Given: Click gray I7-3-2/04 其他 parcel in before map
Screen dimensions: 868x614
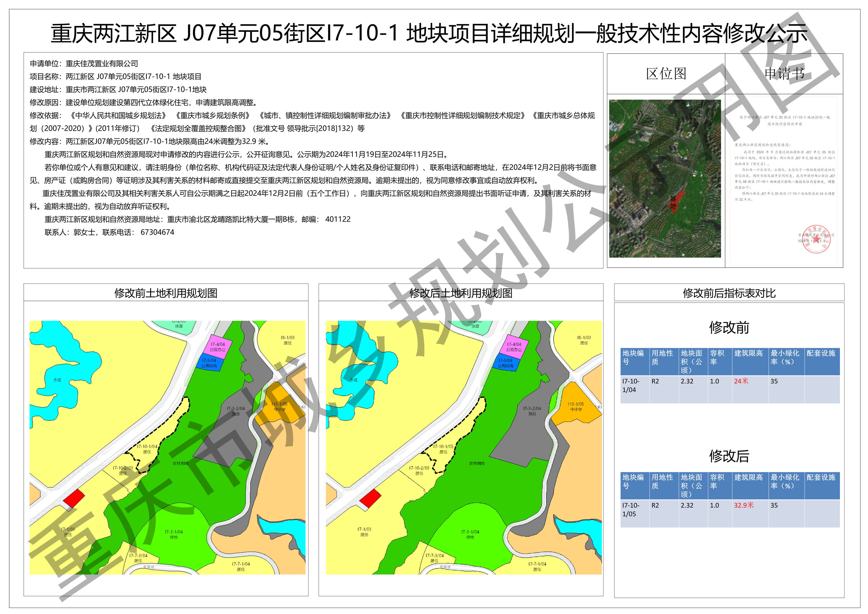Looking at the screenshot, I should pyautogui.click(x=236, y=411).
